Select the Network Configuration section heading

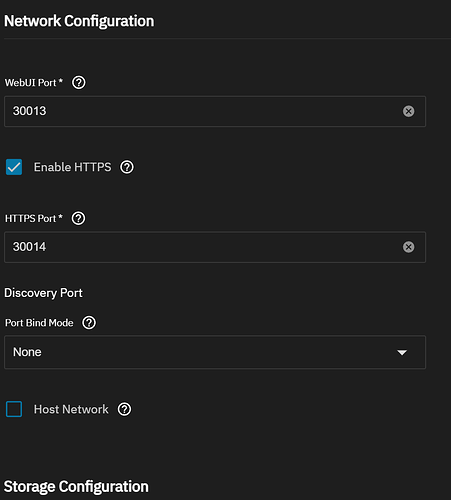pyautogui.click(x=79, y=21)
